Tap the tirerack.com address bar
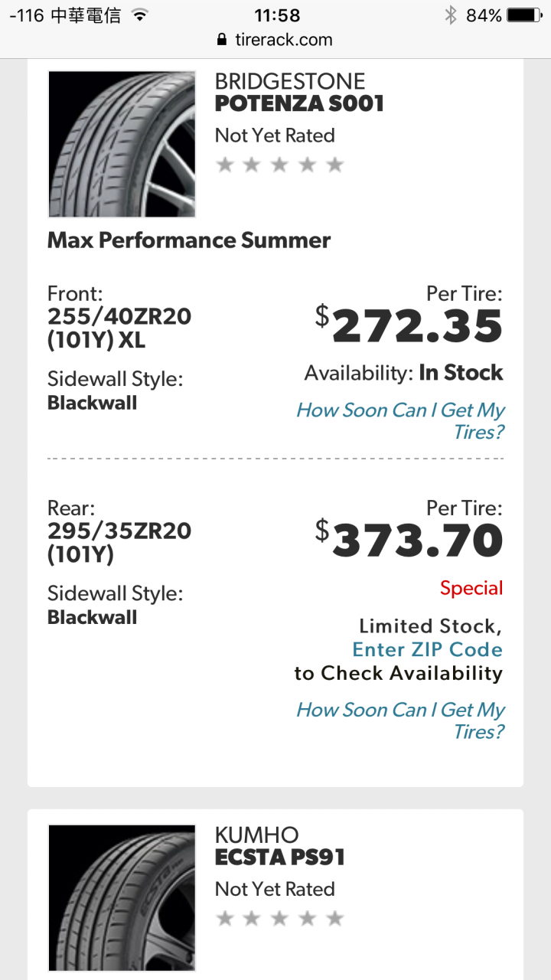The height and width of the screenshot is (980, 551). 275,40
